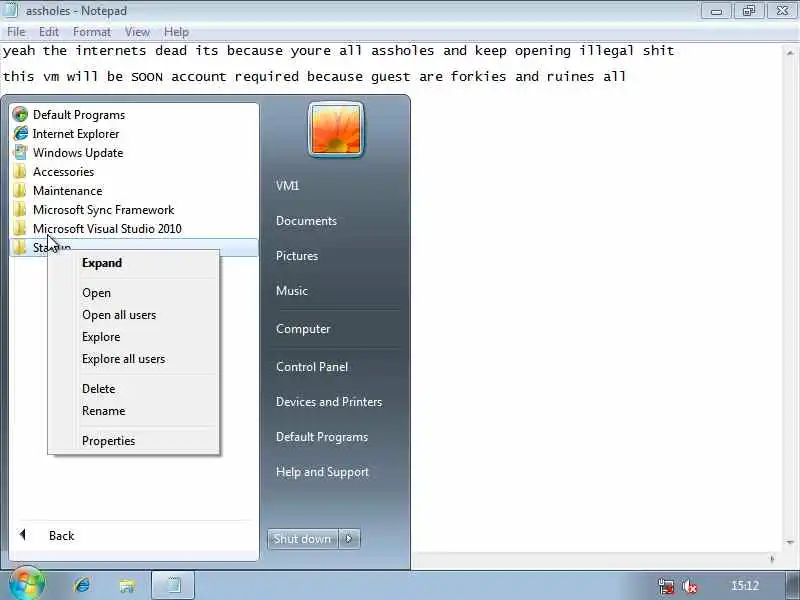Open Help and Support from Start menu

(x=322, y=472)
